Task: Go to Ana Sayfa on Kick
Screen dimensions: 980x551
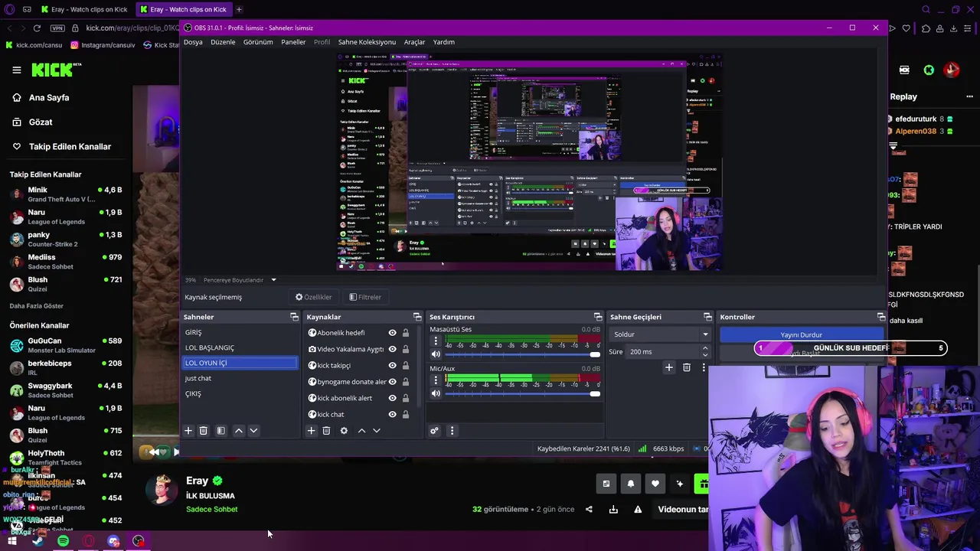Action: coord(49,98)
